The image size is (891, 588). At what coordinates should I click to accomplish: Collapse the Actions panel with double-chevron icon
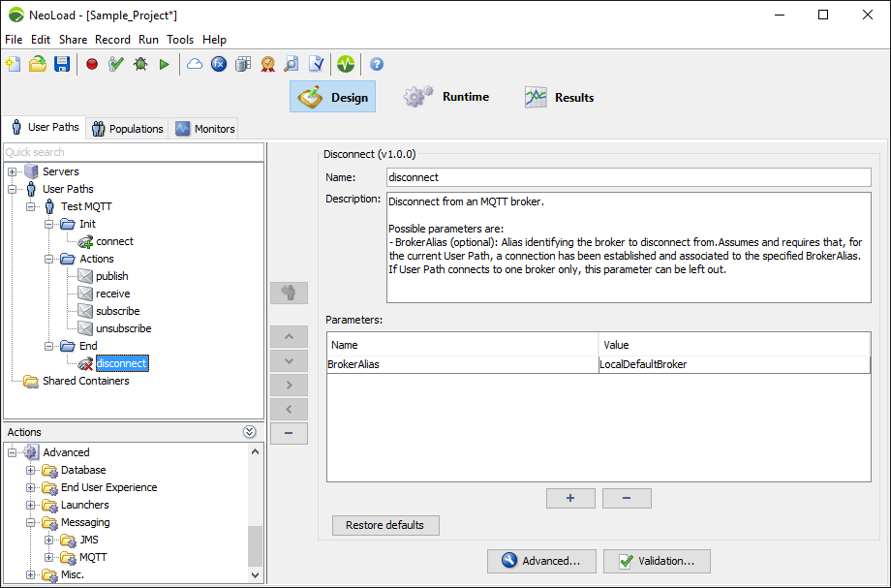(250, 432)
